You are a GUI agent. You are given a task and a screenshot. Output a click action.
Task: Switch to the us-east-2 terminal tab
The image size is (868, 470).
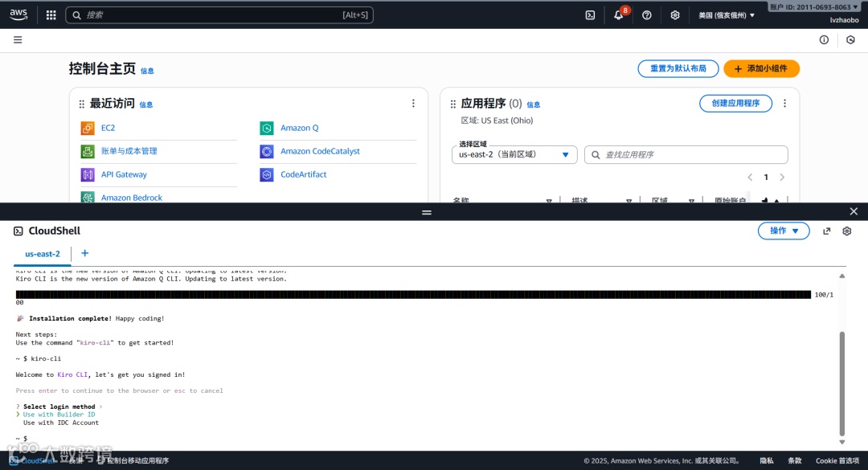(43, 254)
